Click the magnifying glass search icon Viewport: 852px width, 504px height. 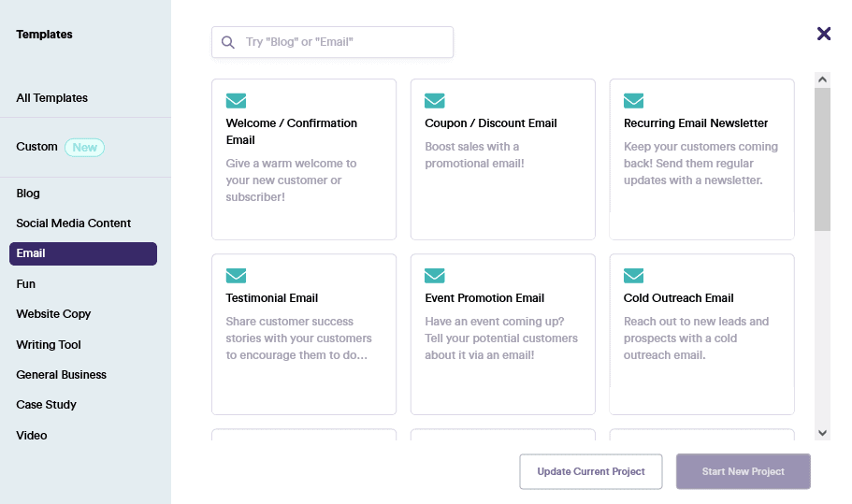tap(228, 42)
